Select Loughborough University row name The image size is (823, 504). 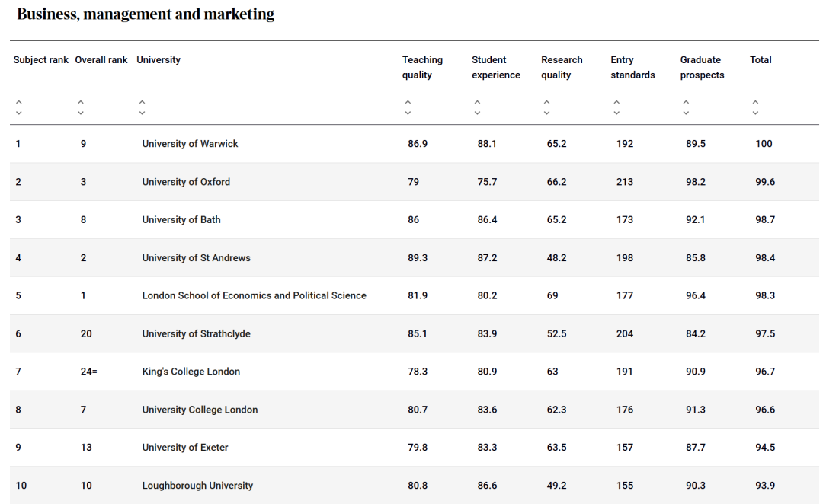[x=197, y=486]
